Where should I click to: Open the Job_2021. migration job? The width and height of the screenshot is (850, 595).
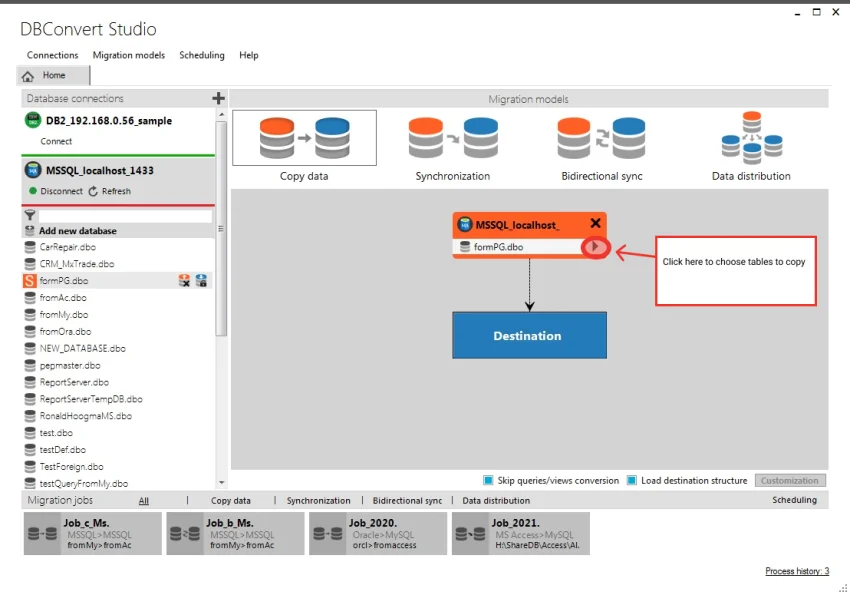coord(521,534)
